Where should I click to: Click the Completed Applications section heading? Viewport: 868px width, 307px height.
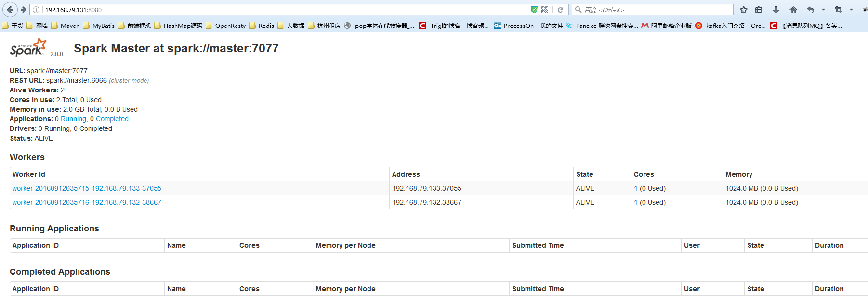pyautogui.click(x=60, y=272)
